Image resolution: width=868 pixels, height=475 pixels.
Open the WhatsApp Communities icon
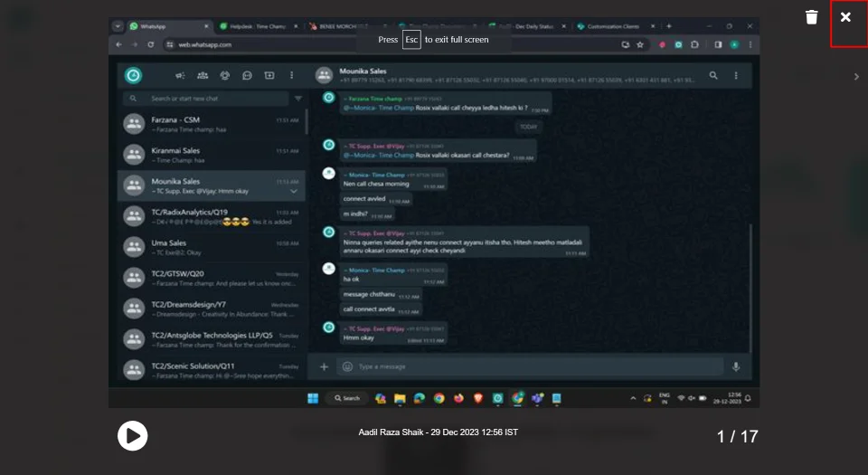coord(203,75)
